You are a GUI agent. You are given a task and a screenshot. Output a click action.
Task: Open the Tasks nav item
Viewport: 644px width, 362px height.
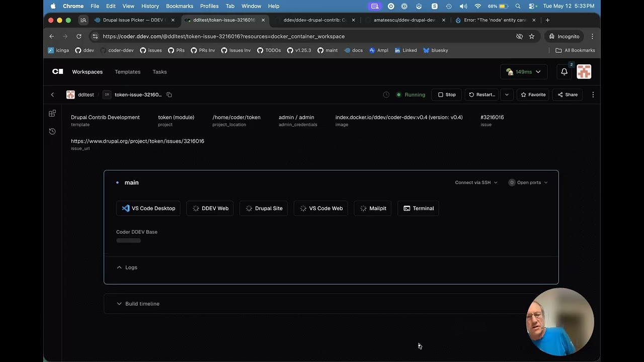coord(159,72)
